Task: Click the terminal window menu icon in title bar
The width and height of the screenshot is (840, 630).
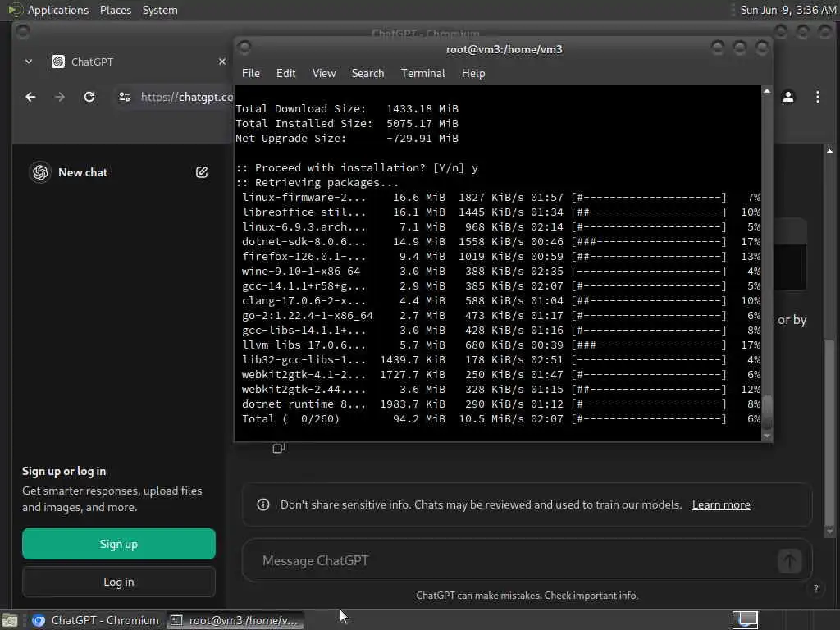Action: (x=244, y=48)
